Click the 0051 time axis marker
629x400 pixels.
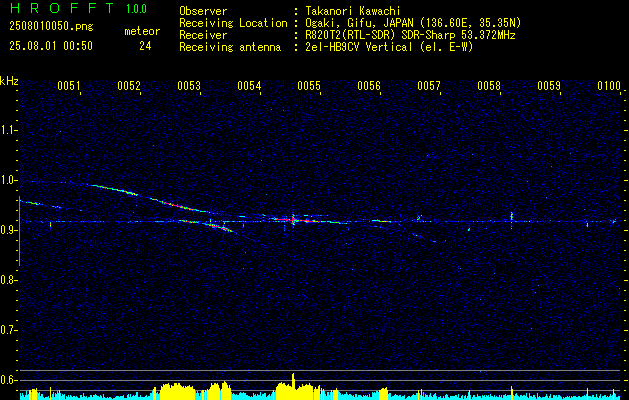69,86
